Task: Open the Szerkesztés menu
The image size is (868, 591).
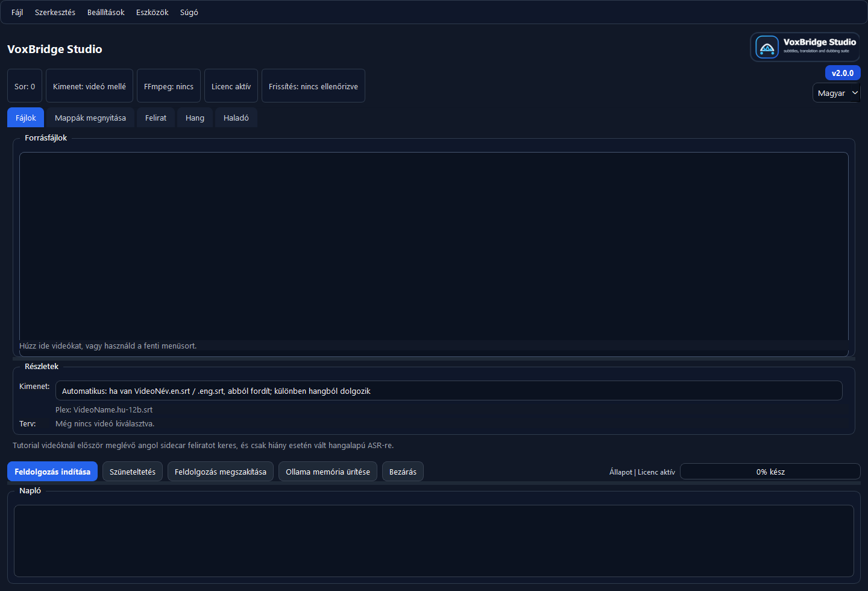Action: (x=55, y=12)
